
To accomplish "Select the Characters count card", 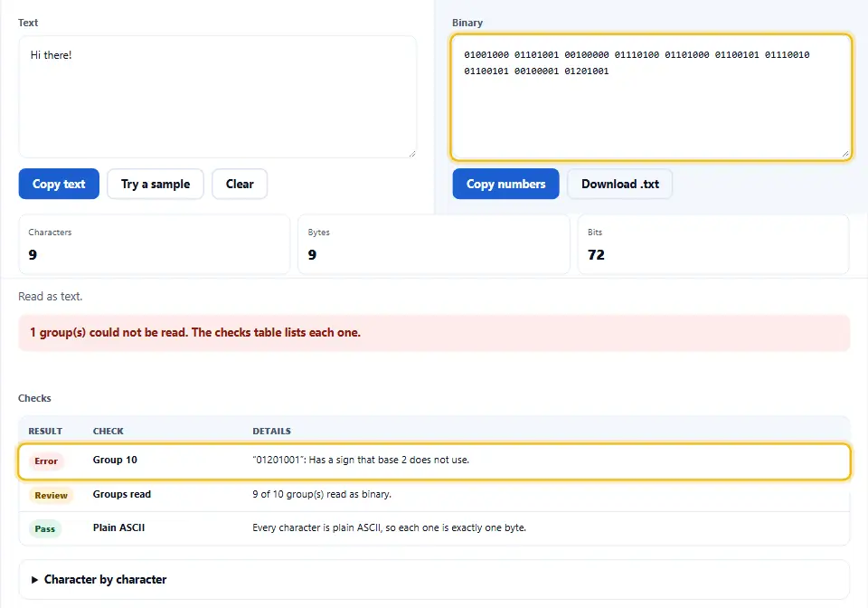I will click(155, 244).
